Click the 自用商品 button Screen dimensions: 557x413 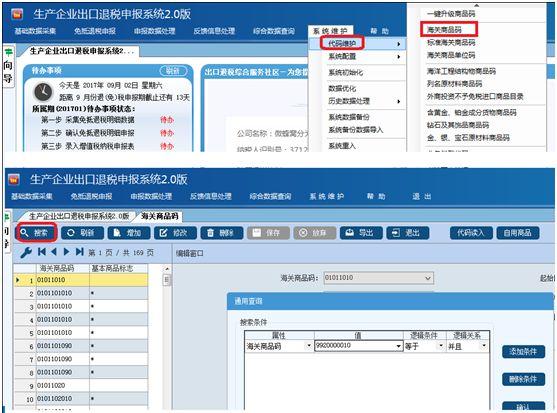pos(518,233)
